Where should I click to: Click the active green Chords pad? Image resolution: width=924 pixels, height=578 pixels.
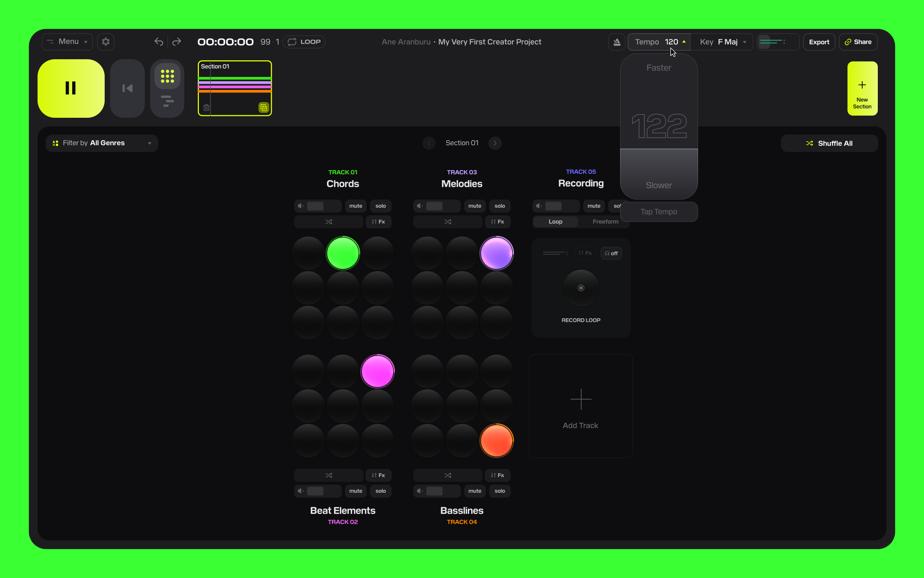(x=343, y=253)
